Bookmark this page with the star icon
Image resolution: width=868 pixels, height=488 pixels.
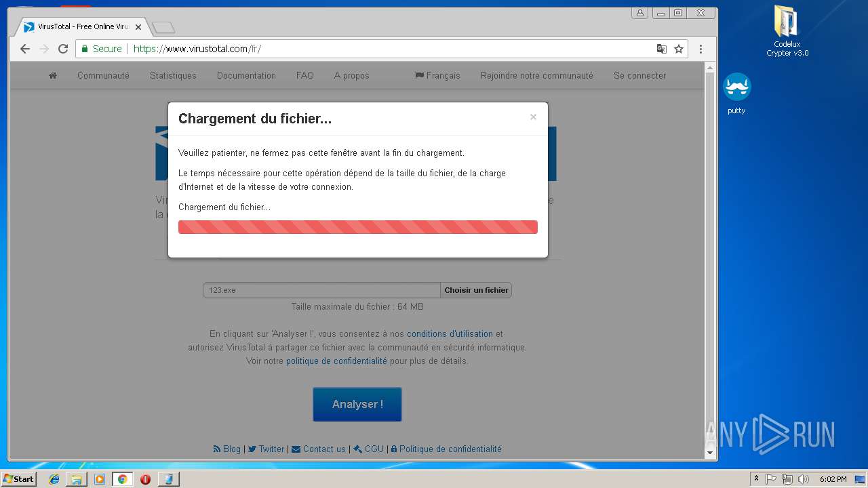pyautogui.click(x=679, y=49)
